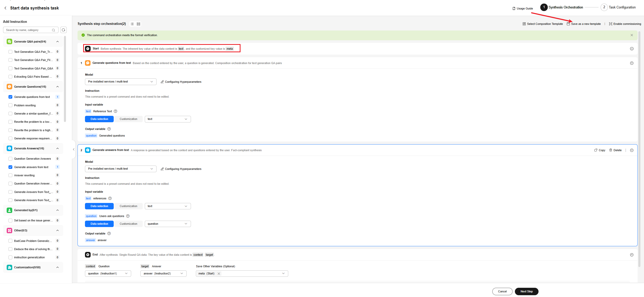Close the format verification success banner
This screenshot has height=297, width=644.
(632, 35)
